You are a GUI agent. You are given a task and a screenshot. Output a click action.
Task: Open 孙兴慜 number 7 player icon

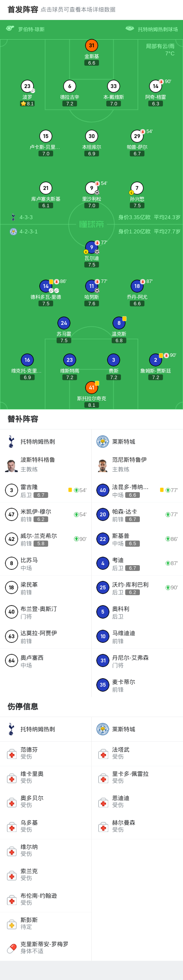137,188
